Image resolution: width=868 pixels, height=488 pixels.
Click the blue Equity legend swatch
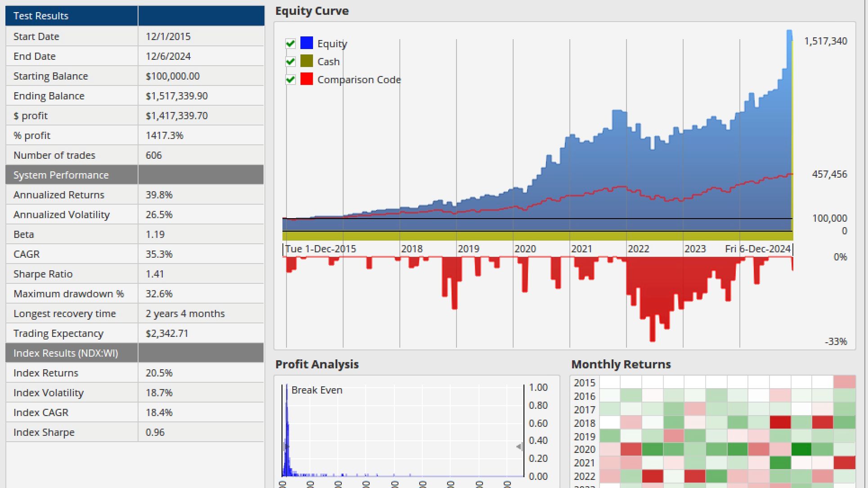(x=307, y=43)
